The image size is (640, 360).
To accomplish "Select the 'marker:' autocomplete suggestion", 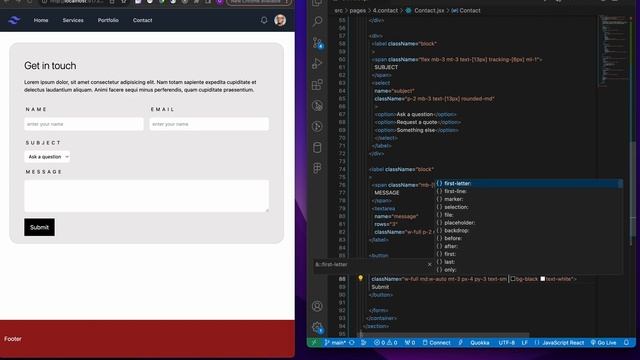I will (529, 199).
